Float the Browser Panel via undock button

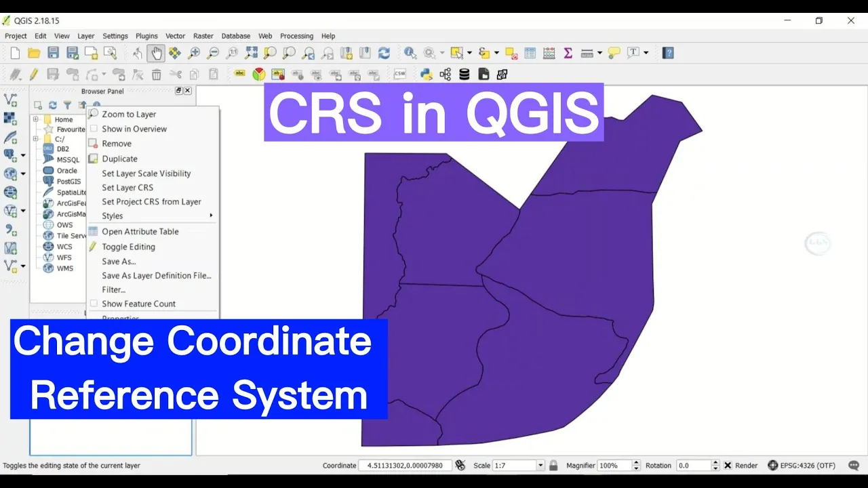pos(178,91)
